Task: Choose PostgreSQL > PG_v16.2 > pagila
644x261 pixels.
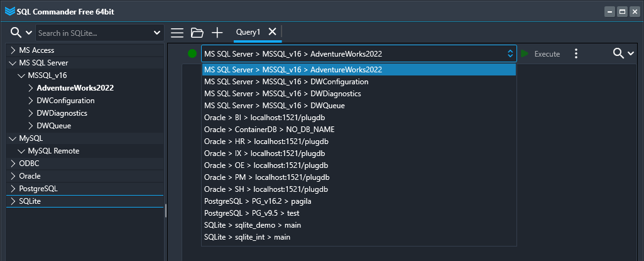Action: tap(359, 201)
